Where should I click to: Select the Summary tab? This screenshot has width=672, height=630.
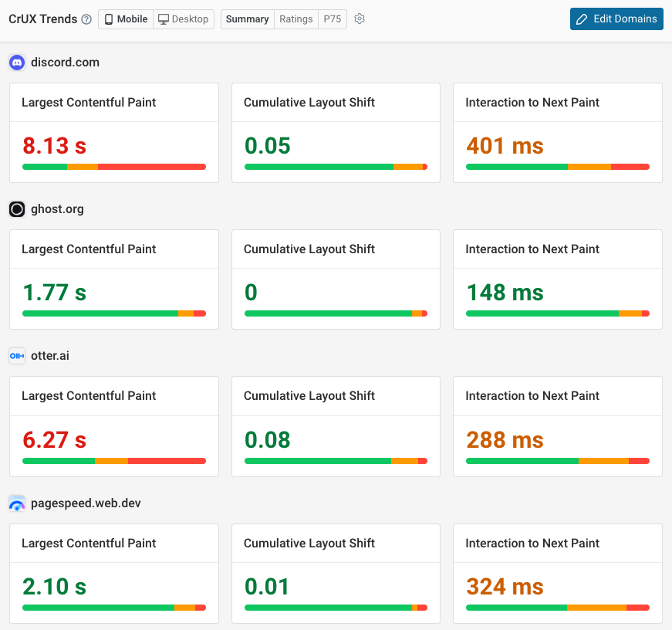(247, 19)
